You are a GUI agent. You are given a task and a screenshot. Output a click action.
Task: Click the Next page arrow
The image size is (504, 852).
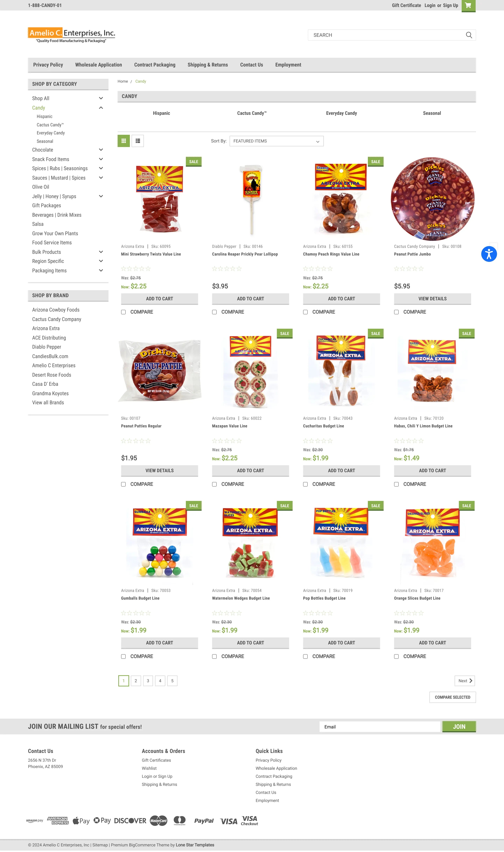pyautogui.click(x=465, y=680)
